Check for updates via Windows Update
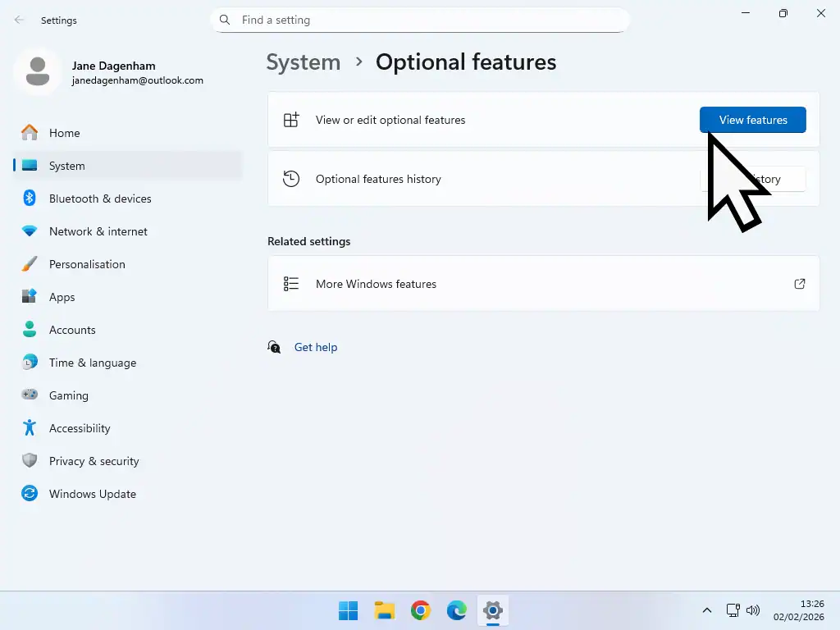This screenshot has height=630, width=840. click(93, 494)
